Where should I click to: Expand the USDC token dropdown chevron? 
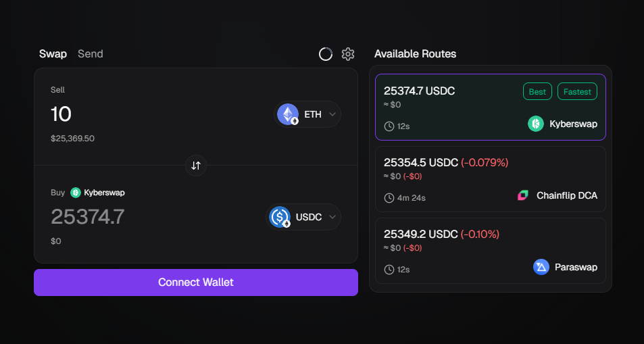pos(332,217)
